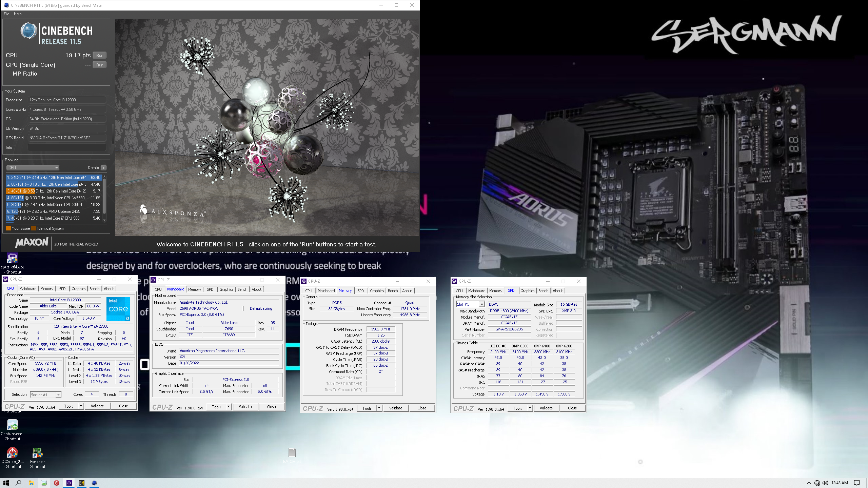Click Tools button in Mainboard CPU-Z window
The width and height of the screenshot is (868, 488).
tap(216, 407)
